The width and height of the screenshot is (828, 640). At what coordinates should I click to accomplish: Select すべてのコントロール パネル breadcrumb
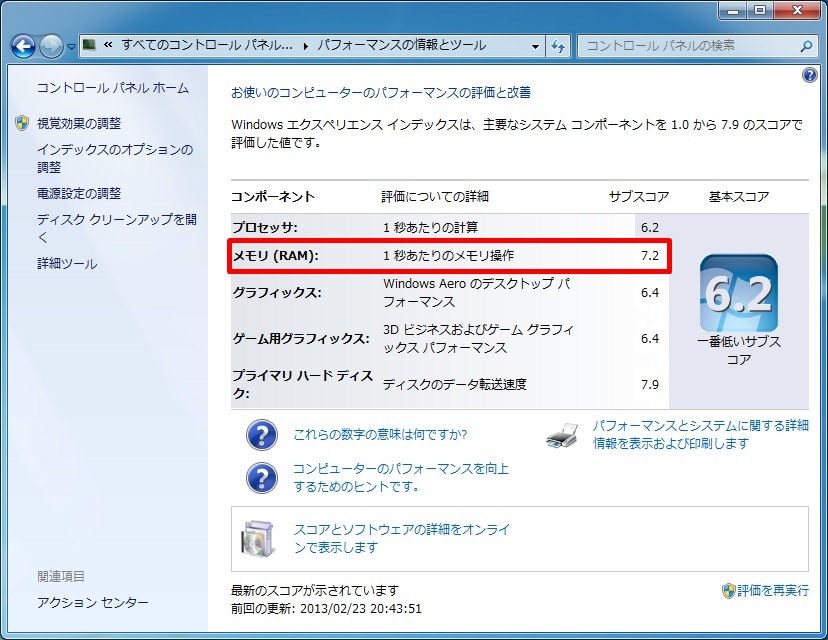click(206, 45)
